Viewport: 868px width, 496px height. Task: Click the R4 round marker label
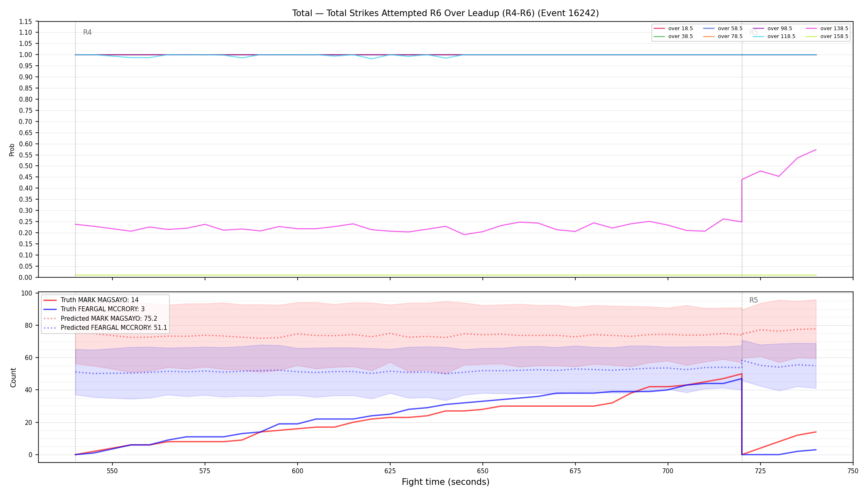(x=87, y=32)
